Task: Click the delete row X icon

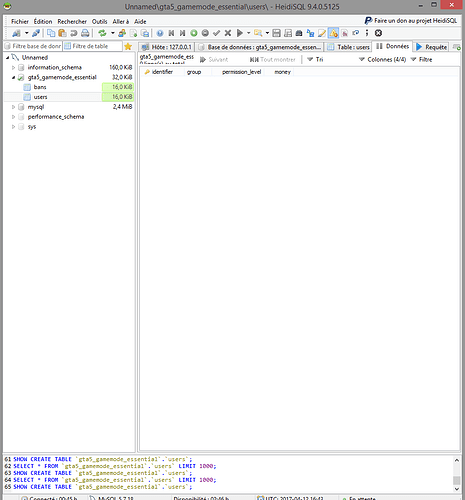Action: pyautogui.click(x=228, y=33)
